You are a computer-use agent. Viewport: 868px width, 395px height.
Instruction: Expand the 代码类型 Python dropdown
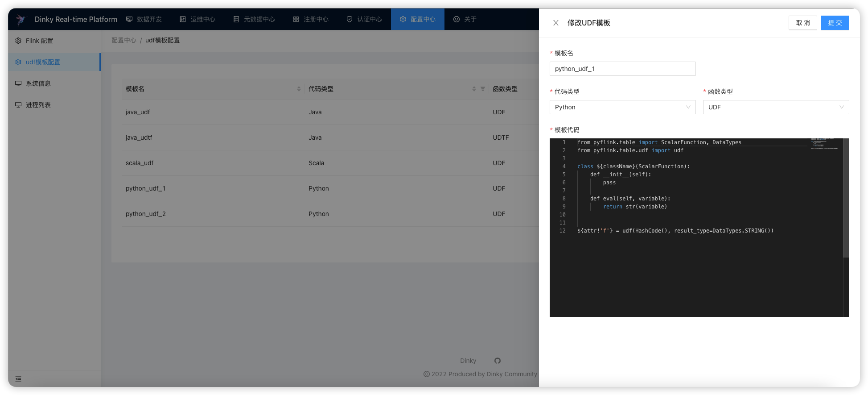click(622, 107)
